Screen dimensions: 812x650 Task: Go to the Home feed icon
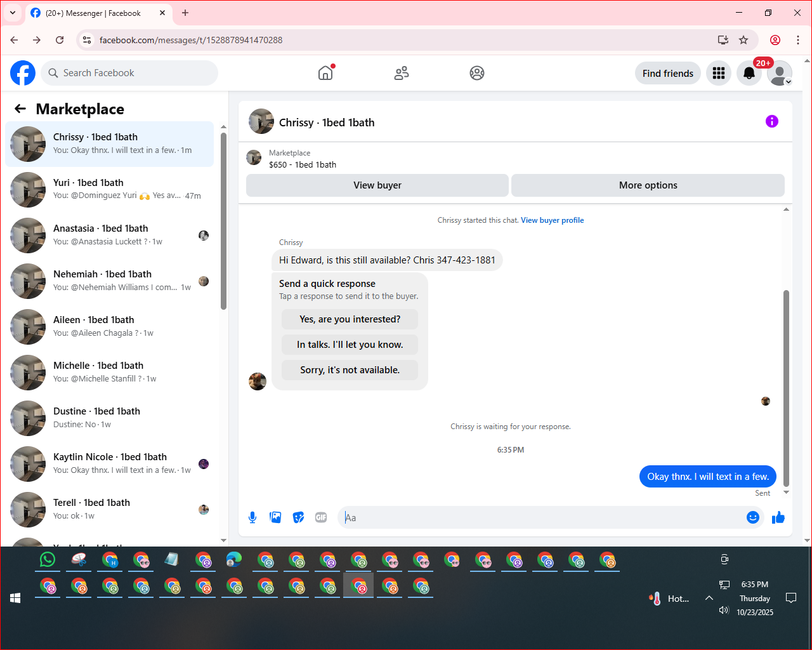(325, 73)
